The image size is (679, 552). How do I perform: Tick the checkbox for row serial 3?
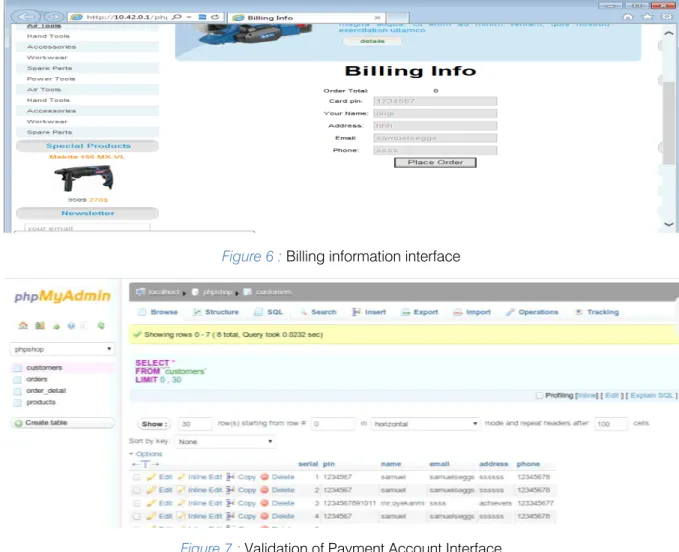pos(136,504)
